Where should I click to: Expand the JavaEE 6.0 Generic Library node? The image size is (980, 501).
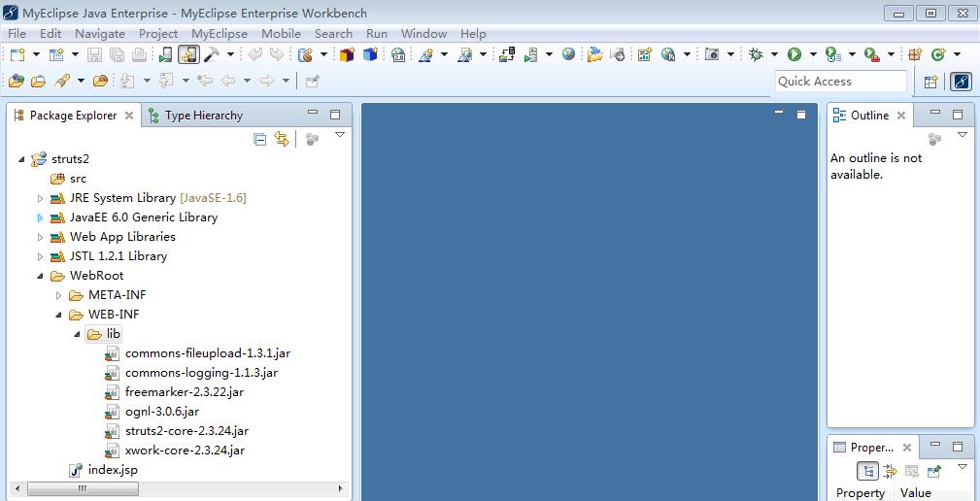coord(40,218)
